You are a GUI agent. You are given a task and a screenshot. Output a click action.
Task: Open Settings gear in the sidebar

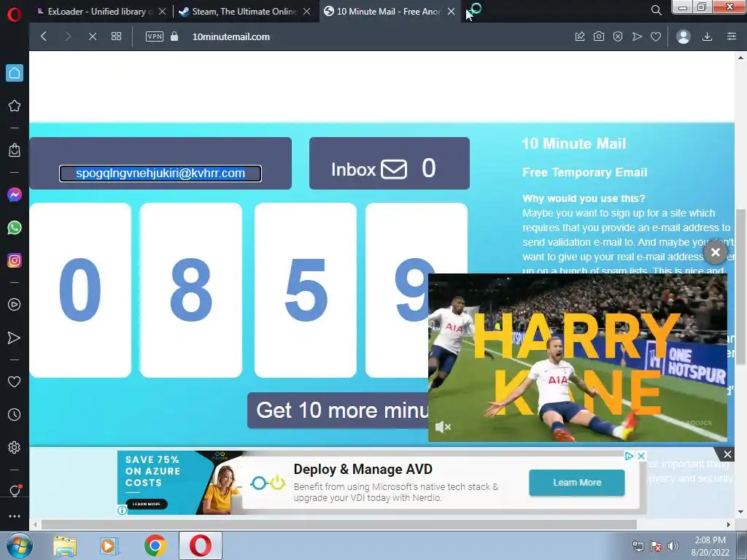pos(15,448)
